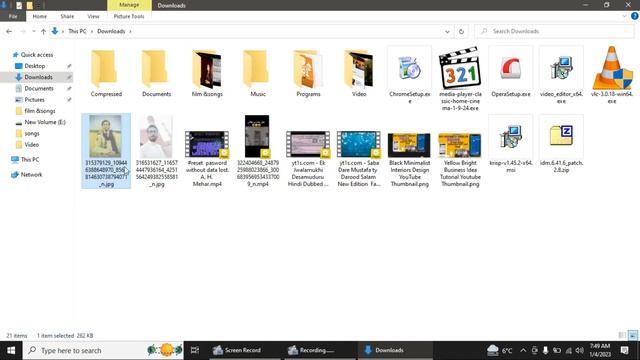The width and height of the screenshot is (640, 360).
Task: Open the film &songs folder icon in file list
Action: [x=207, y=73]
